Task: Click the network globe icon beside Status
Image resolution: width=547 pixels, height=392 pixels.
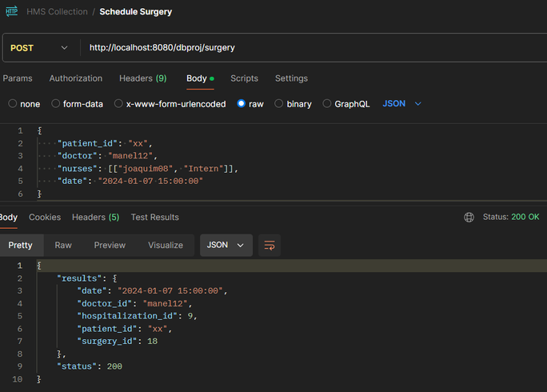Action: tap(469, 217)
